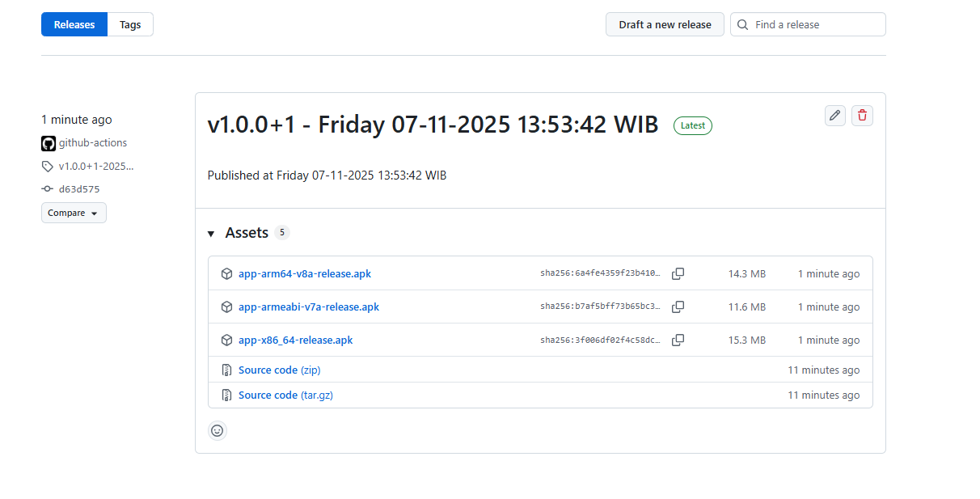This screenshot has height=499, width=980.
Task: Open commit d63d575 link
Action: (79, 189)
